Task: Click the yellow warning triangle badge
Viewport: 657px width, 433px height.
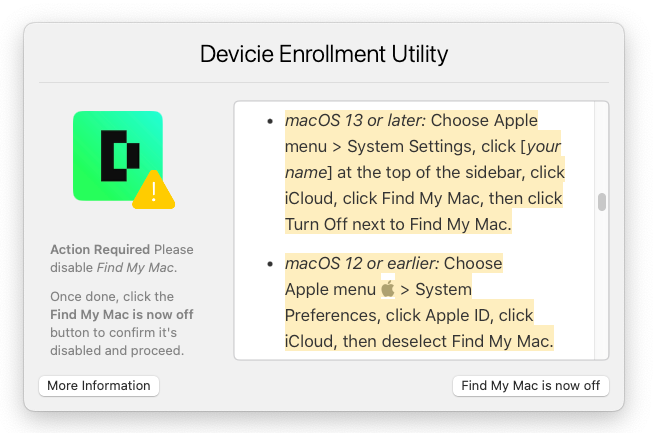Action: pos(154,190)
